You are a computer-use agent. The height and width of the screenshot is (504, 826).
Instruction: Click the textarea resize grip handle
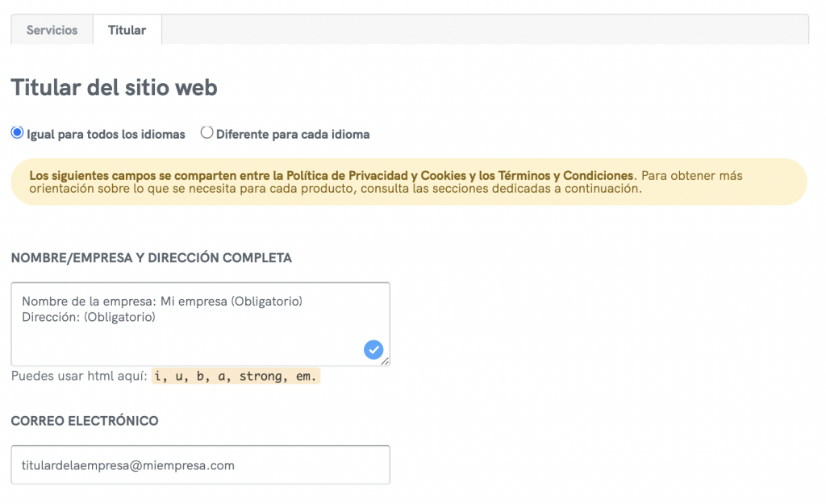tap(386, 361)
